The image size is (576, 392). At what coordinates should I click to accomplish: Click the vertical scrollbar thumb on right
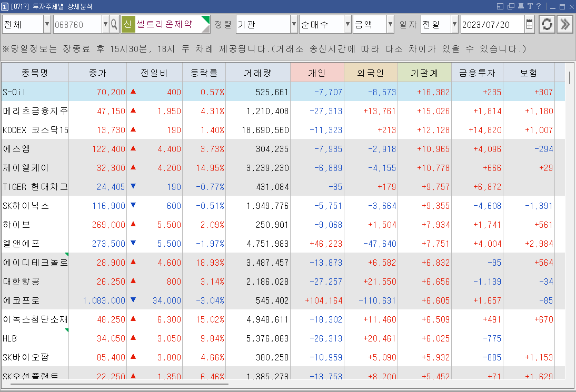(x=570, y=78)
